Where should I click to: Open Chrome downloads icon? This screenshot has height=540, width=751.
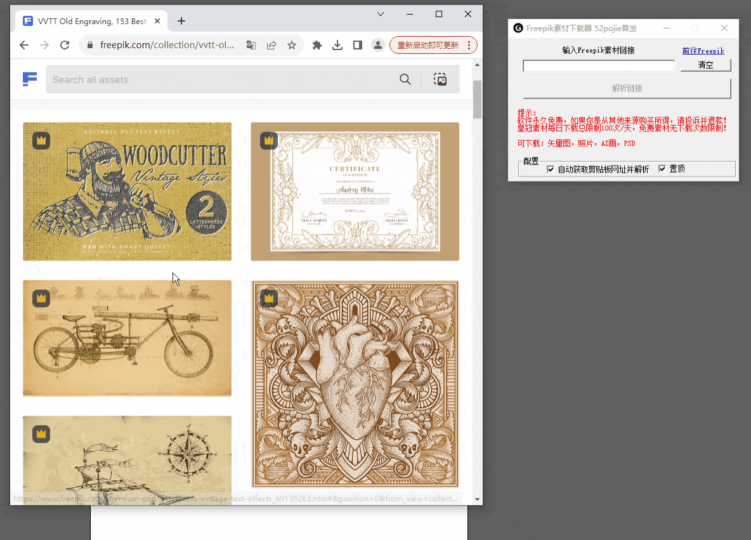(x=337, y=45)
